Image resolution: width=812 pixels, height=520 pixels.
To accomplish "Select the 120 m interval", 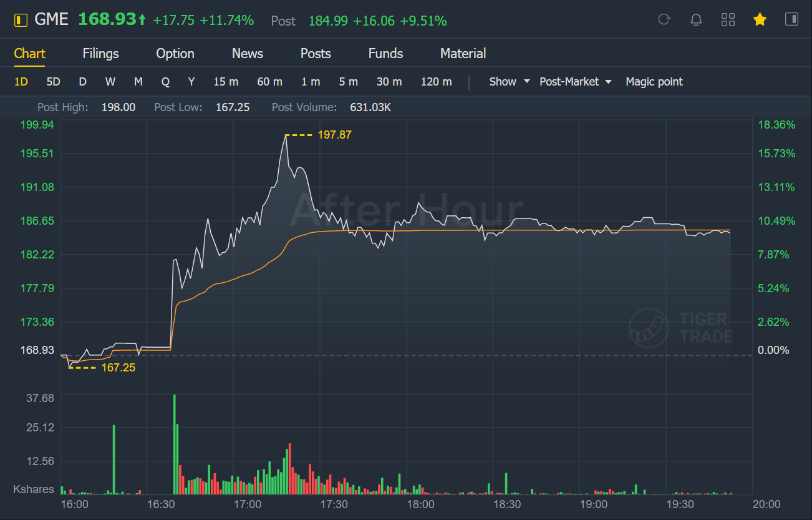I will click(x=436, y=82).
